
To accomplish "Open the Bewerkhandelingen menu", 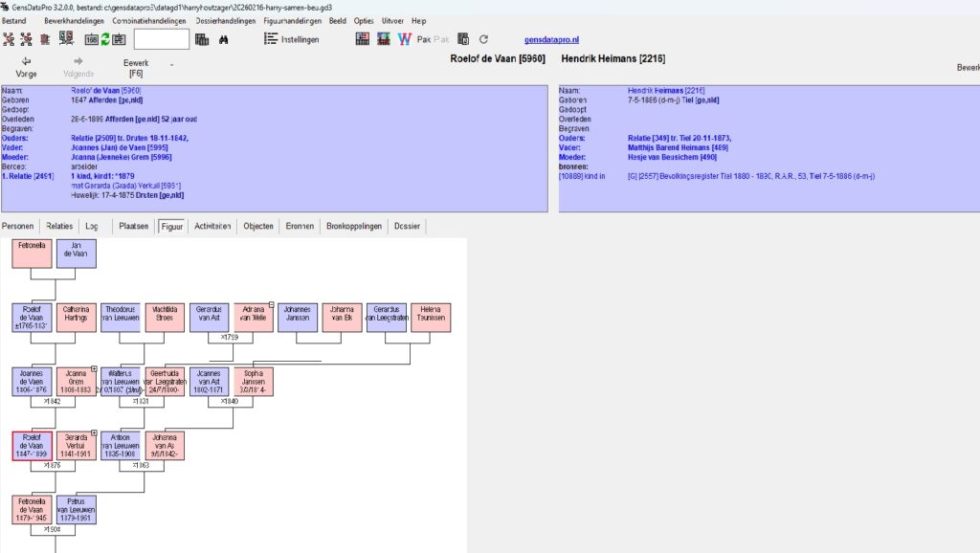I will pos(74,21).
